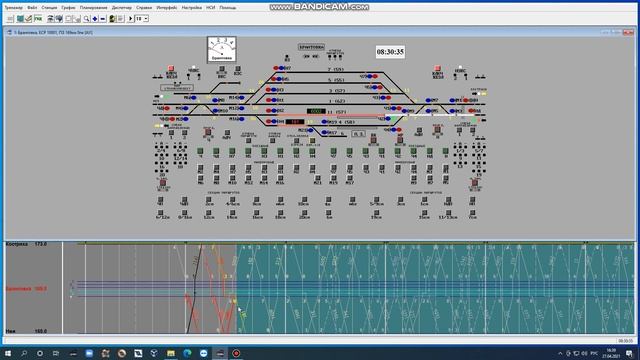Toggle switch 5/7 position control
Viewport: 640px width, 360px height.
(x=479, y=148)
